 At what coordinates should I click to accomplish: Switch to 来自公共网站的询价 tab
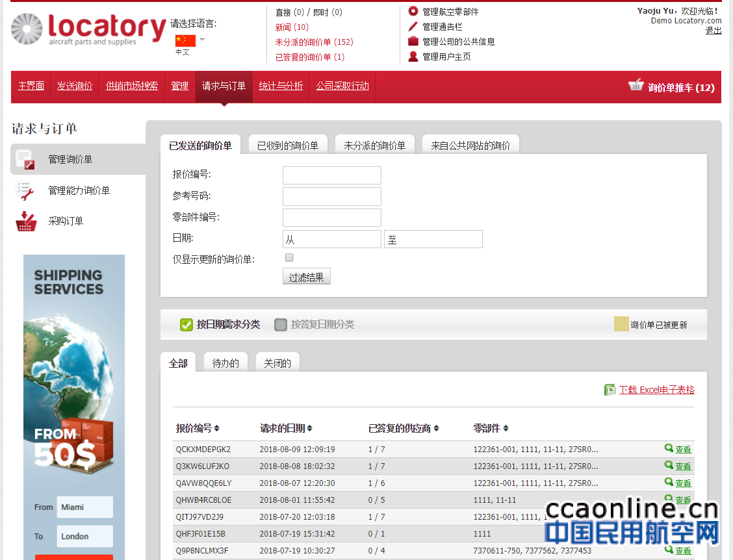point(470,146)
